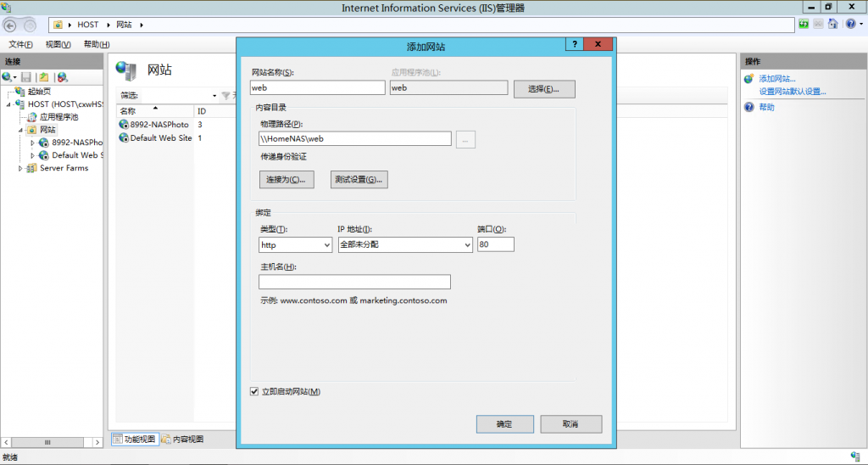This screenshot has width=868, height=465.
Task: Click the 选择 application pool button
Action: [544, 89]
